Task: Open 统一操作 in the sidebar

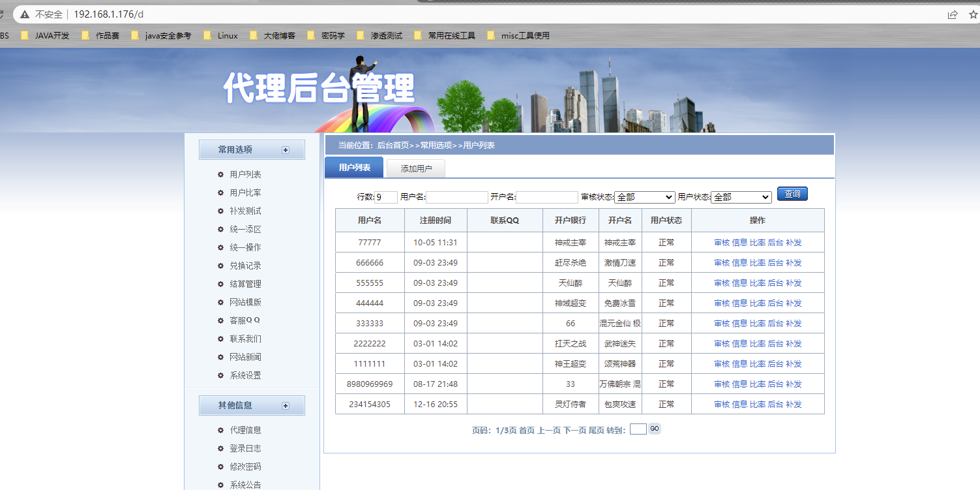Action: point(245,248)
